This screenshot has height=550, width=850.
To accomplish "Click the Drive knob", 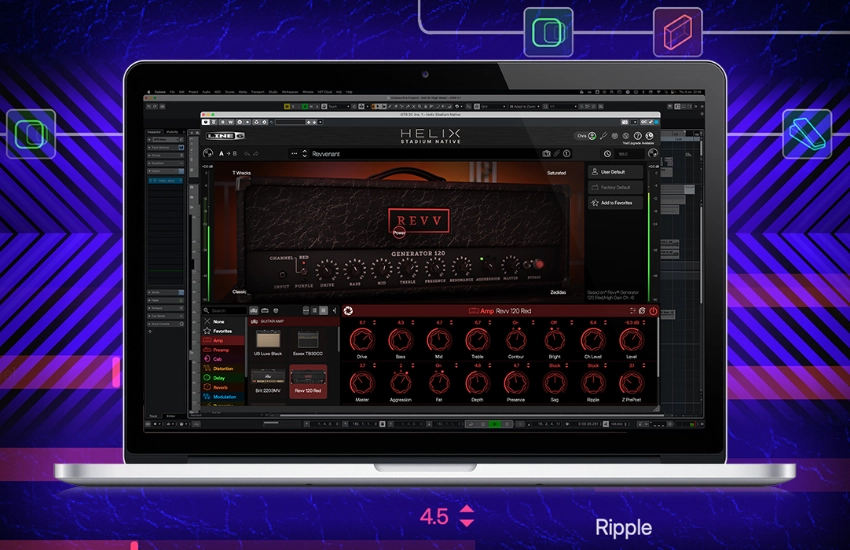I will 362,340.
